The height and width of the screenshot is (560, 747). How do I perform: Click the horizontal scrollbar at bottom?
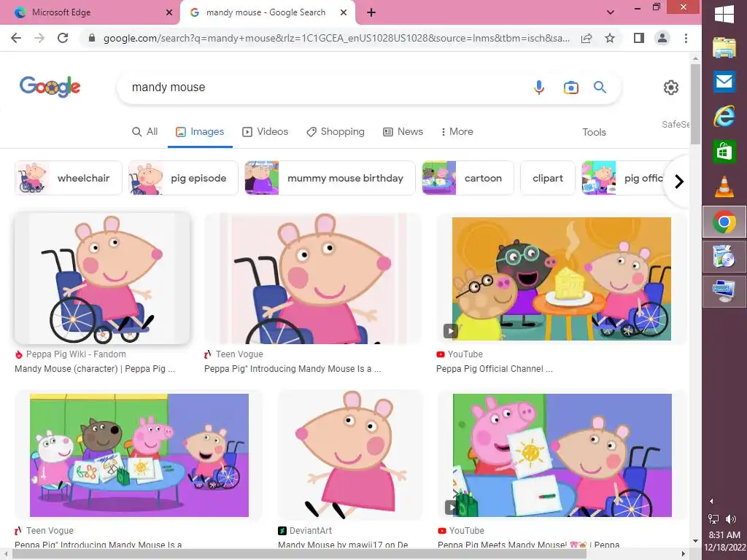click(x=299, y=554)
